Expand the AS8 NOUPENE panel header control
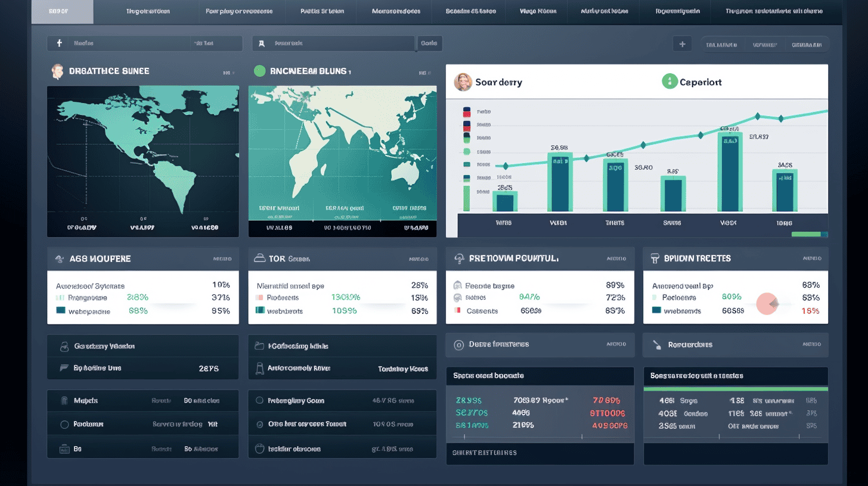The image size is (868, 486). (222, 259)
